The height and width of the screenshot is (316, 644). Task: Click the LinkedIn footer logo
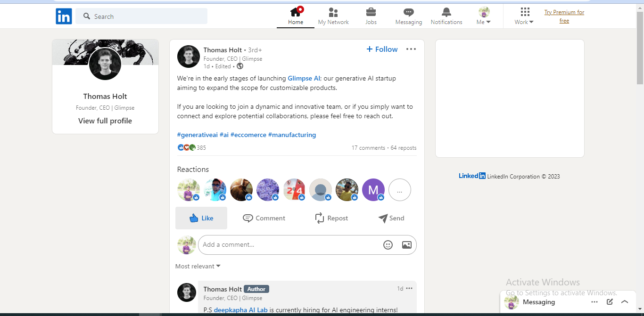pos(472,176)
